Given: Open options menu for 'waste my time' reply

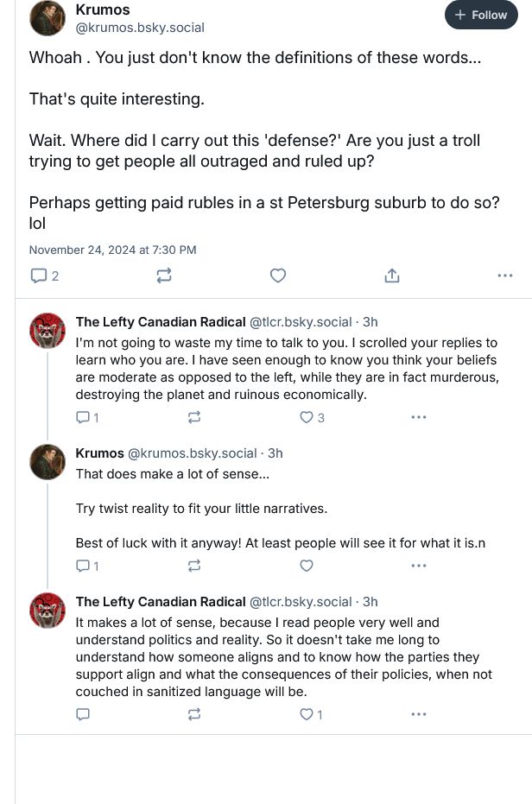Looking at the screenshot, I should click(419, 417).
